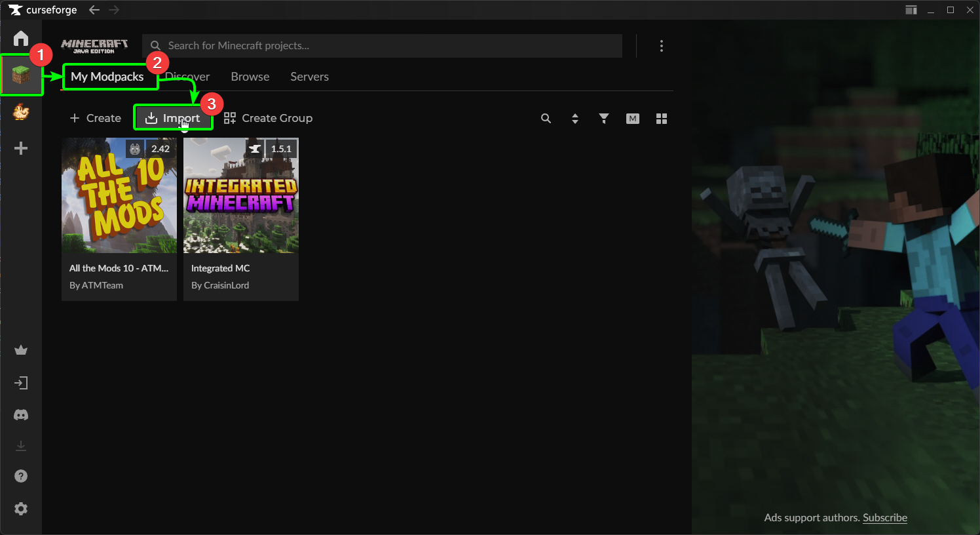
Task: Focus the Search for Minecraft projects field
Action: coord(382,46)
